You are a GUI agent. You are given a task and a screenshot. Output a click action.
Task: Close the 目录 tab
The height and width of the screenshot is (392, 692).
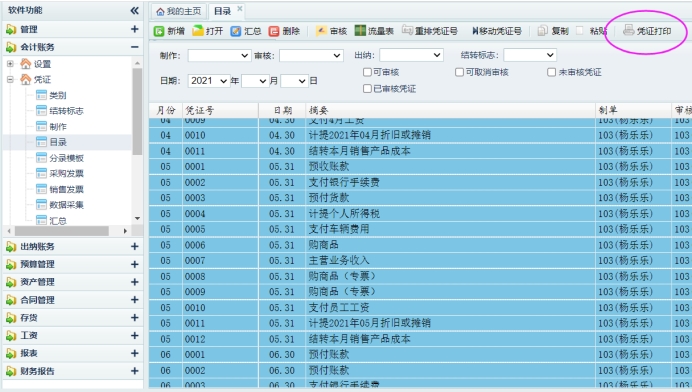[x=240, y=8]
